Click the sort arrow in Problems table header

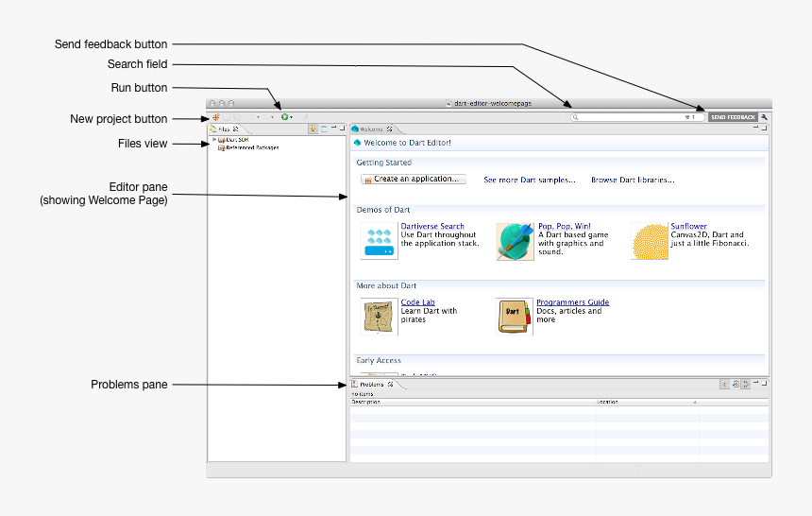pos(695,402)
